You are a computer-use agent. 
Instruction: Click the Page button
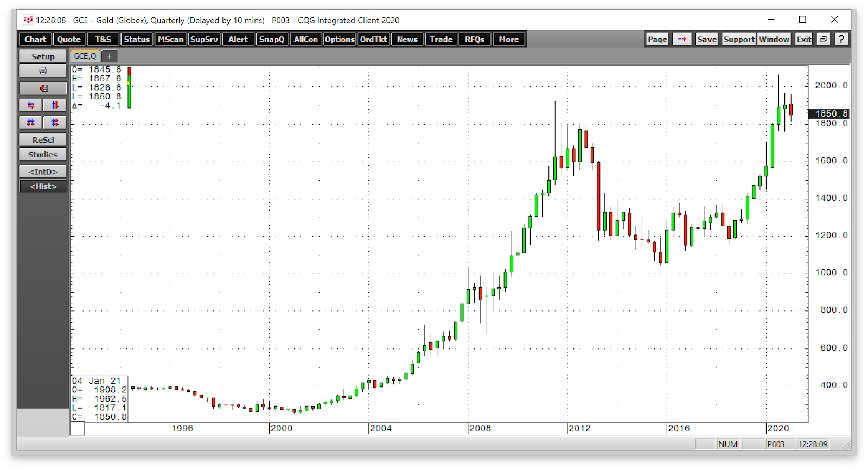point(657,39)
